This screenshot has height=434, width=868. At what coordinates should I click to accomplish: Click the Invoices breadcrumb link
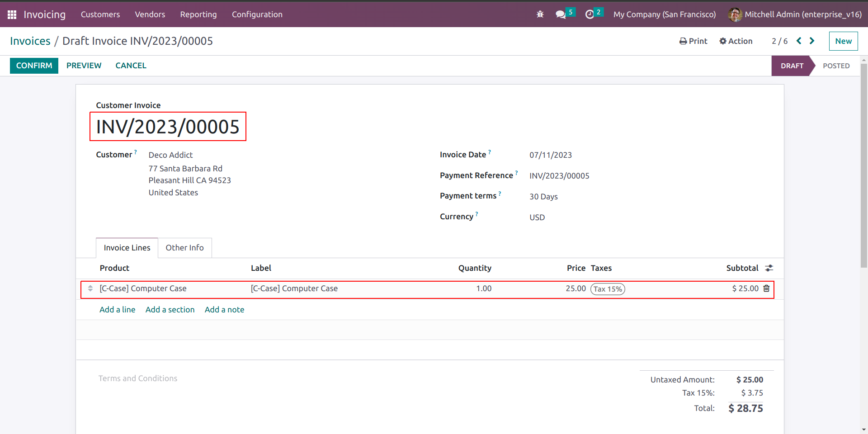(x=30, y=41)
